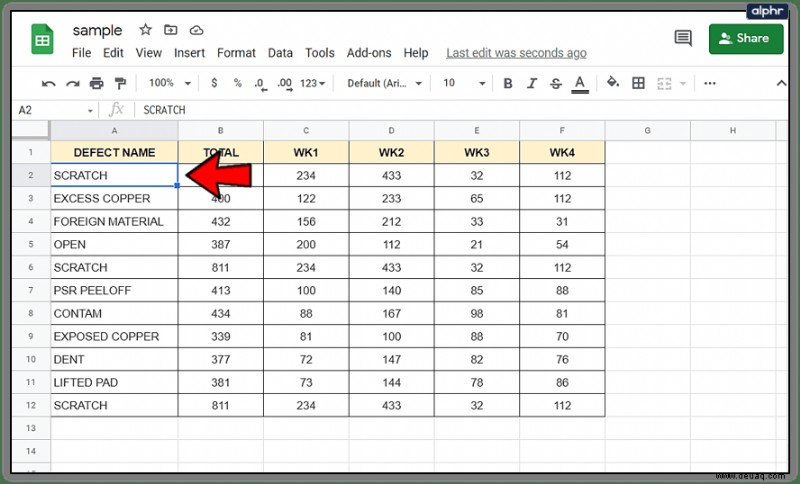Open the text color picker

(580, 84)
